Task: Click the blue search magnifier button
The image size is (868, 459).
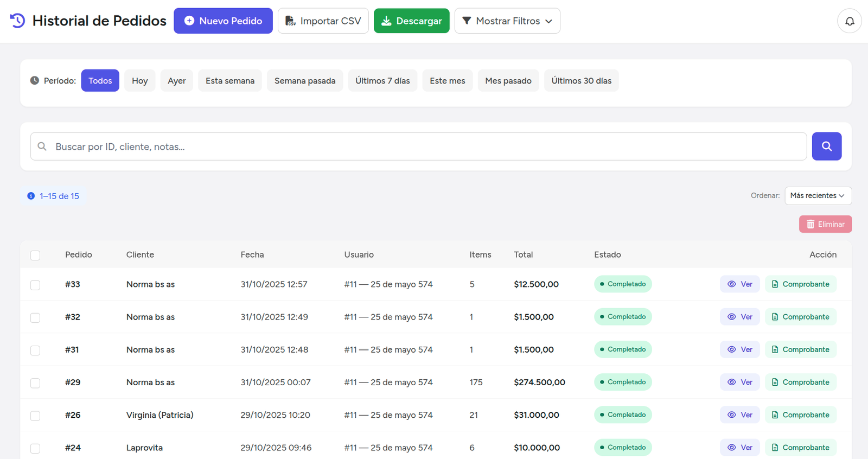Action: [x=826, y=146]
